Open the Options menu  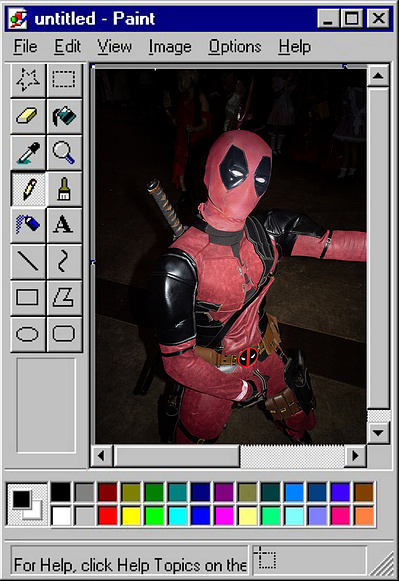click(235, 47)
